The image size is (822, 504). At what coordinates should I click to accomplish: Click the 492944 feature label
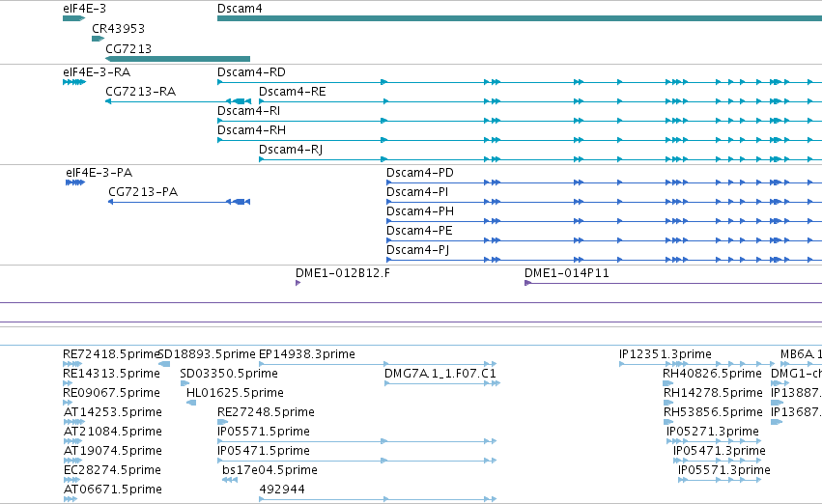[x=282, y=490]
